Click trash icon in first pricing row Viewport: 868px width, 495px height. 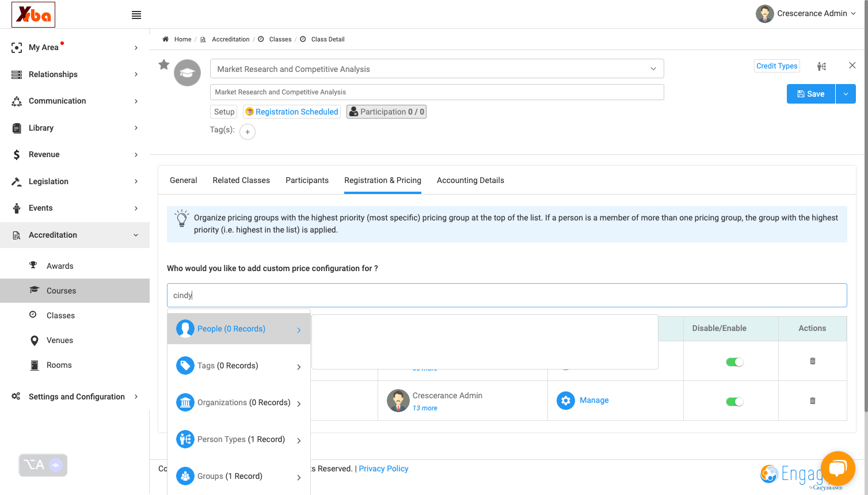(813, 361)
